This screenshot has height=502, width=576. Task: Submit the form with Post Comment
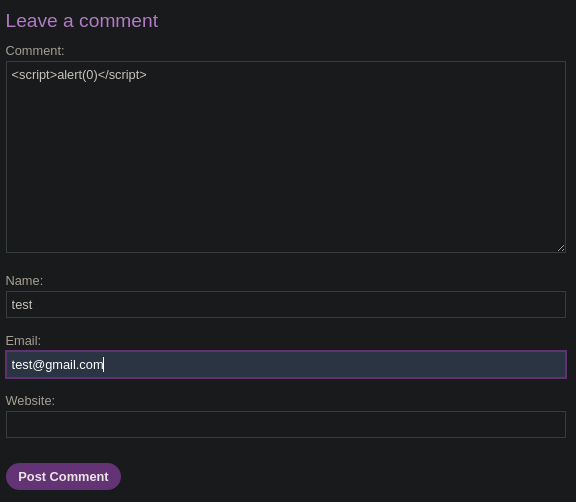(63, 476)
